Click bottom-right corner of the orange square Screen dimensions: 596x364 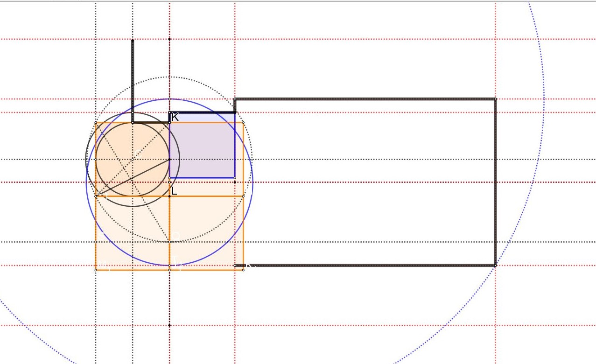(243, 270)
